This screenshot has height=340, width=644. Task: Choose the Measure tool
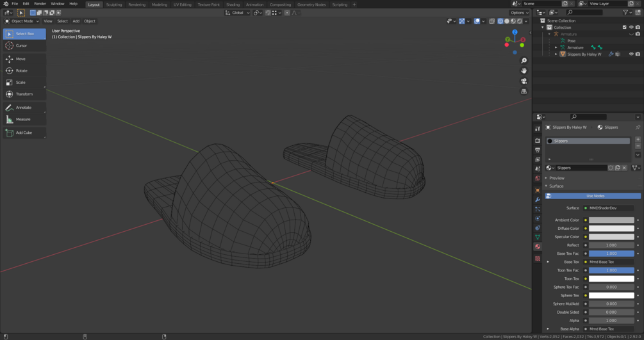coord(24,119)
